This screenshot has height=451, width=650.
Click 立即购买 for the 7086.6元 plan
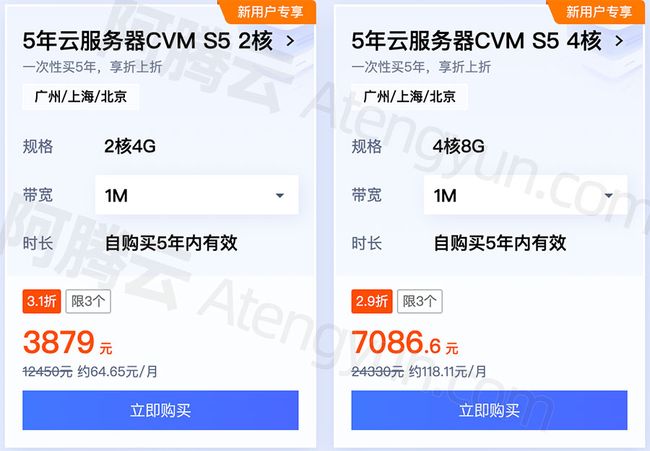click(x=489, y=410)
